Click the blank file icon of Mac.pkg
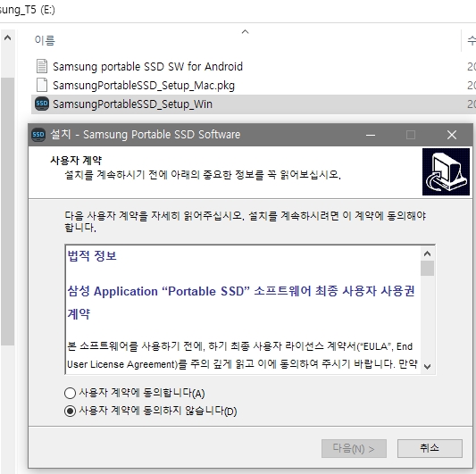The image size is (476, 474). click(x=42, y=85)
